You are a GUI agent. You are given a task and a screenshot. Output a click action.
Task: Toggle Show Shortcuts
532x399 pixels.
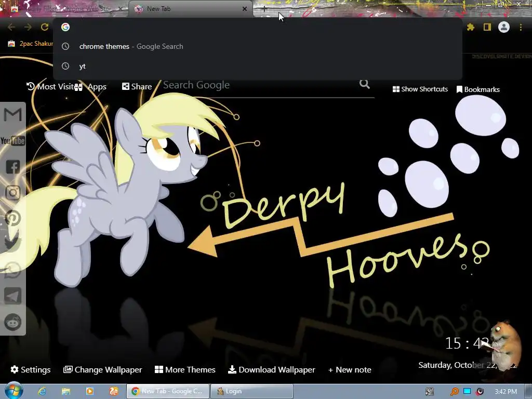coord(420,89)
